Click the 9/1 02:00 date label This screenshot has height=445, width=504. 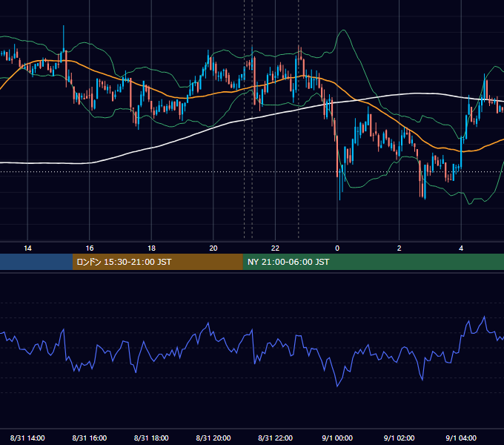[399, 438]
